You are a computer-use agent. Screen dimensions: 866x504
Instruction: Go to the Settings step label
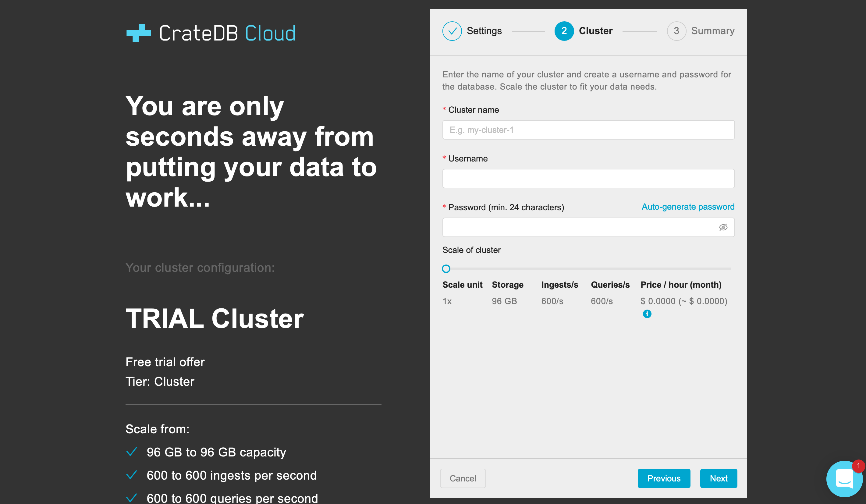coord(484,31)
